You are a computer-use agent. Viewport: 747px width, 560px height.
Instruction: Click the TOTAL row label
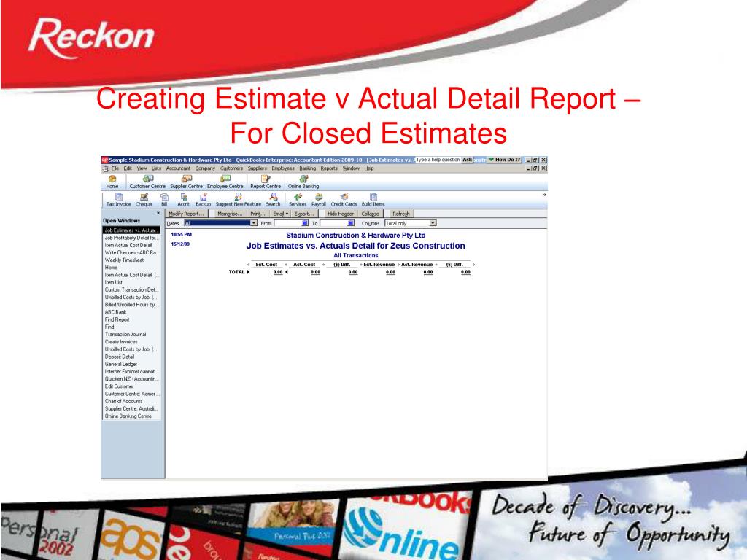pos(237,272)
